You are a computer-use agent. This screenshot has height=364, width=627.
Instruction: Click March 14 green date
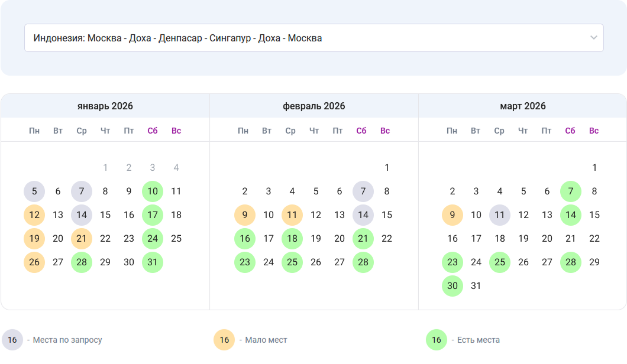[x=571, y=215]
